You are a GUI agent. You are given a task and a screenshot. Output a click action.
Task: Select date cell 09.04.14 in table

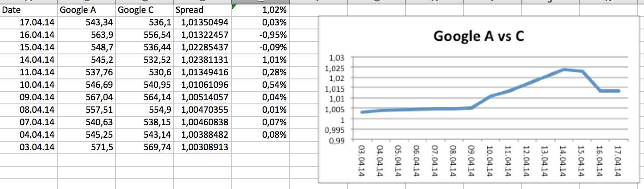tap(29, 97)
